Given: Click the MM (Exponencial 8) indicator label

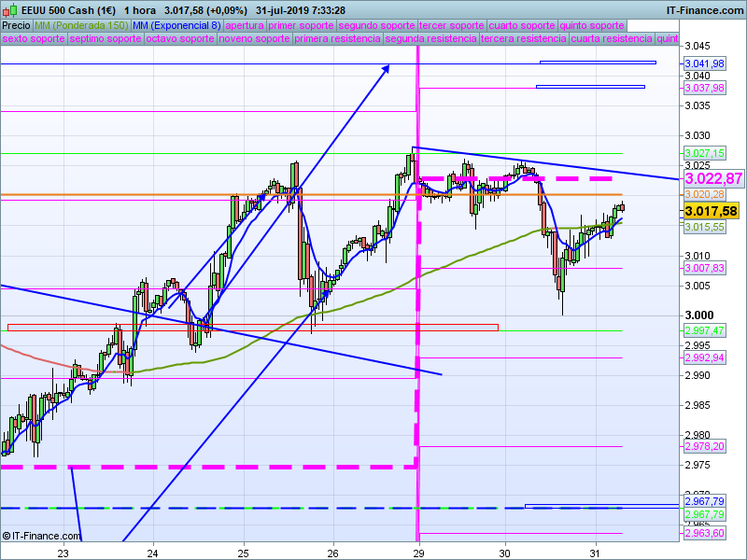Looking at the screenshot, I should (176, 25).
